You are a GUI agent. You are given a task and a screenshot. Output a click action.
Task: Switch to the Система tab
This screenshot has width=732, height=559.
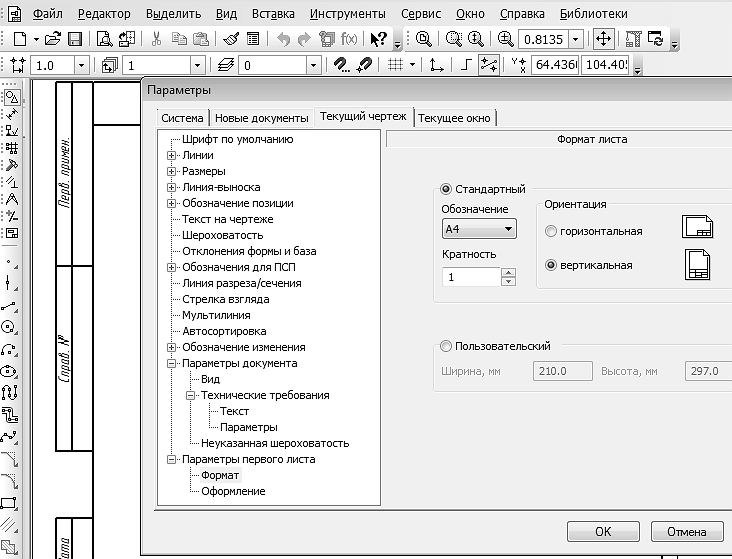tap(182, 118)
